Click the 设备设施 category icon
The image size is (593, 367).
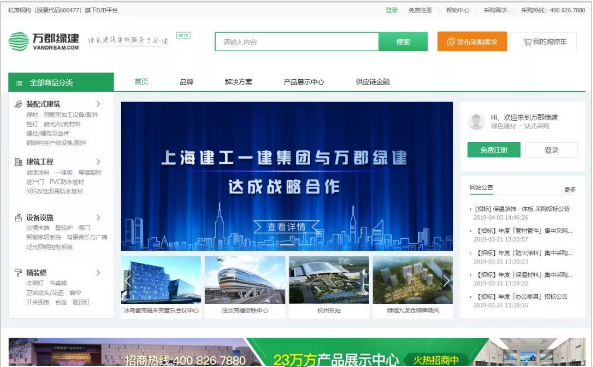point(18,218)
